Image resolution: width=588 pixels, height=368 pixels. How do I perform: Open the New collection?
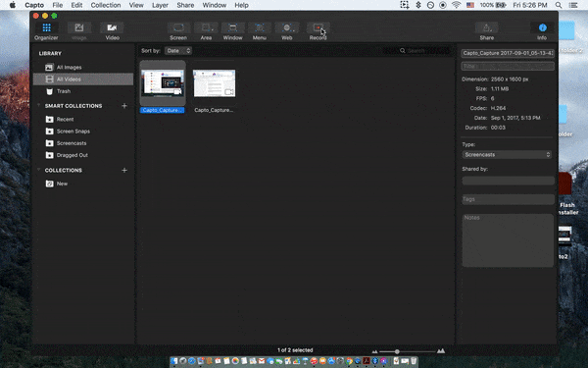coord(83,184)
